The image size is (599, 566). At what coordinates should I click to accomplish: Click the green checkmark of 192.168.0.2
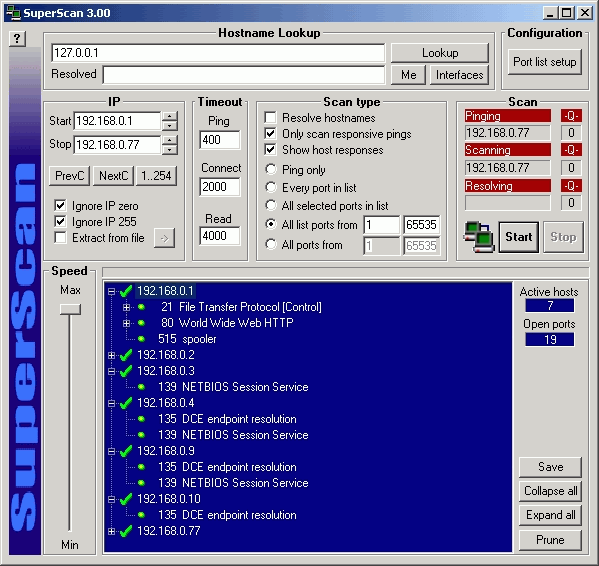point(126,355)
